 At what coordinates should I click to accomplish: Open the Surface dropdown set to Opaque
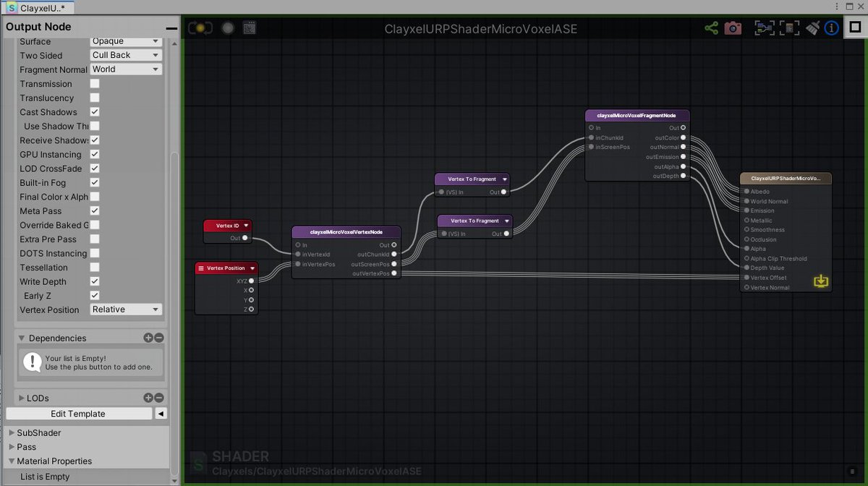[x=125, y=40]
